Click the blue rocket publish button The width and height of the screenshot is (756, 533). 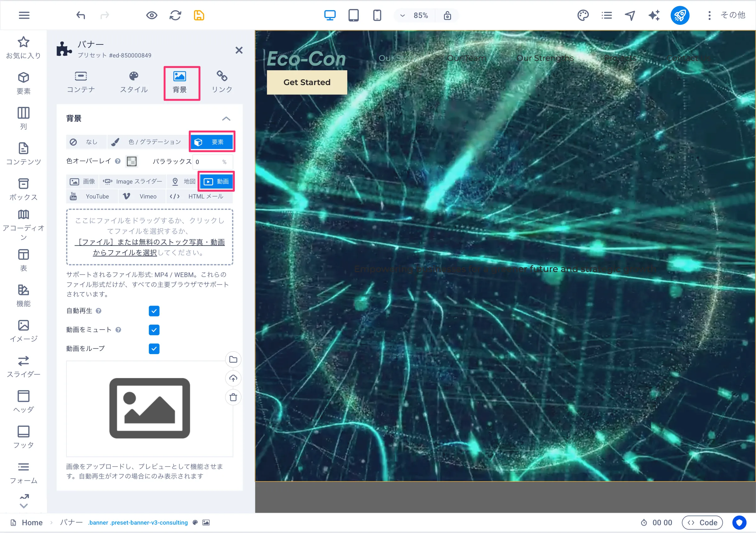coord(680,16)
